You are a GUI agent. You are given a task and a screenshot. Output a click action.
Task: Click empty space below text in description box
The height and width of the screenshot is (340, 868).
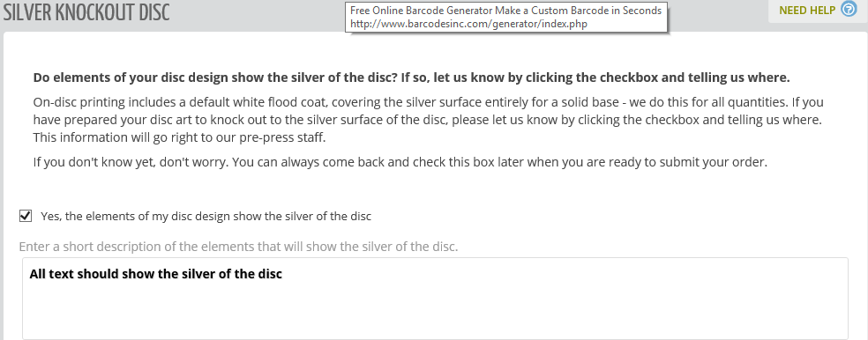435,313
